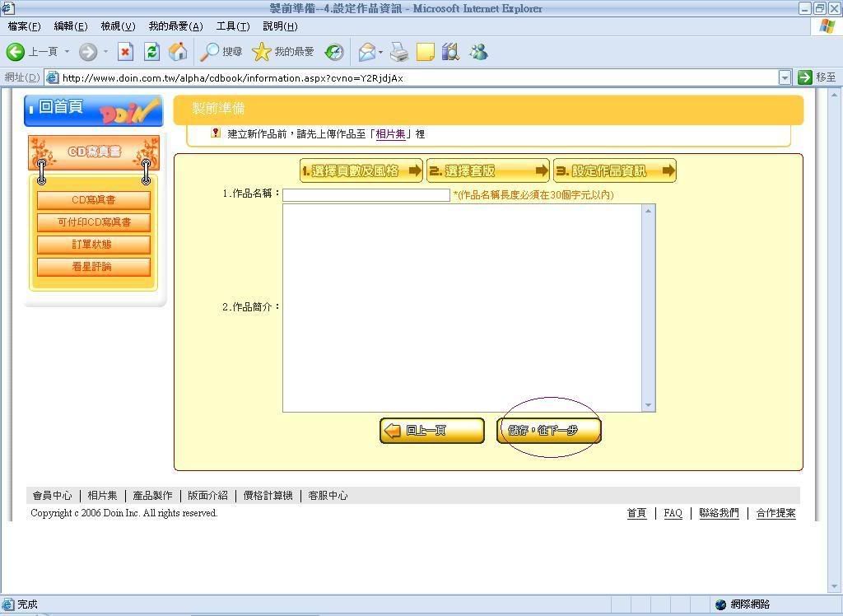This screenshot has width=843, height=616.
Task: Click the History clock icon
Action: coord(333,52)
